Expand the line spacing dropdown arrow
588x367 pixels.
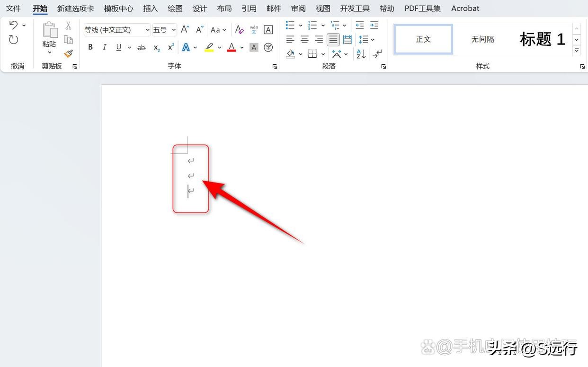pyautogui.click(x=373, y=40)
